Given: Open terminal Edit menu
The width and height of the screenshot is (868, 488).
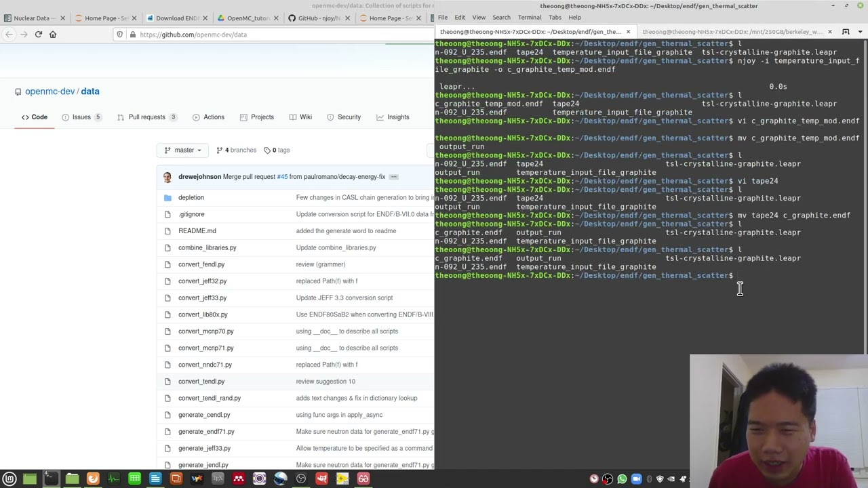Looking at the screenshot, I should 460,18.
